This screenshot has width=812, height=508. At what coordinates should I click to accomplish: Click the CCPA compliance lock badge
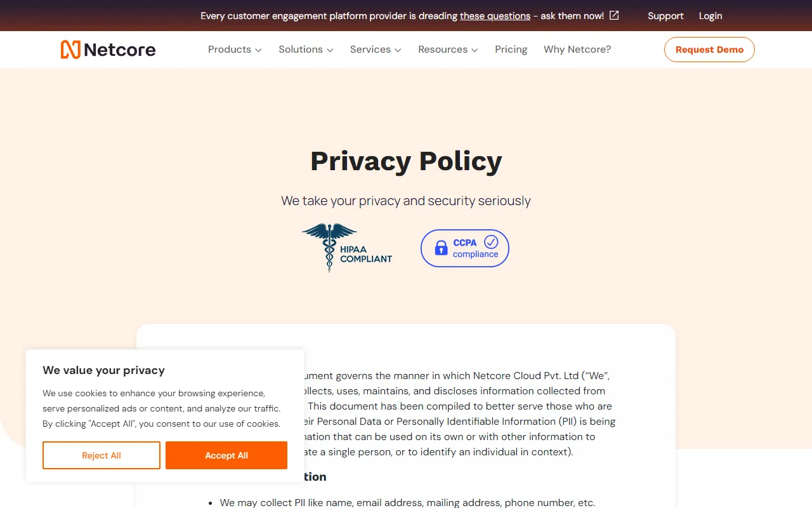pyautogui.click(x=465, y=248)
